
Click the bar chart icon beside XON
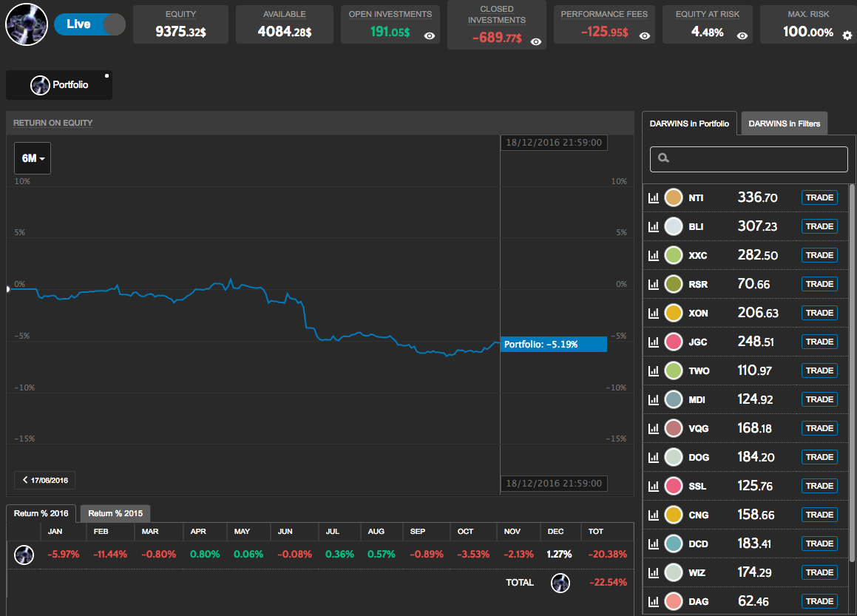point(653,313)
